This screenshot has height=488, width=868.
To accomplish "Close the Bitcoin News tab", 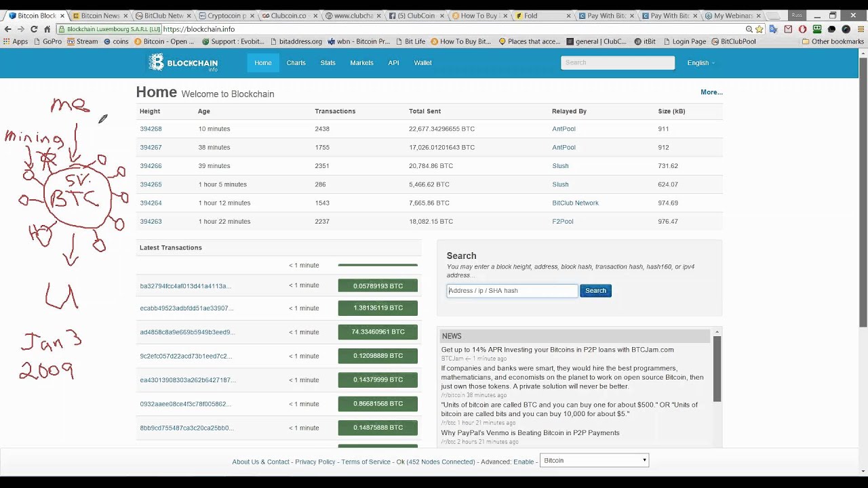I will point(126,16).
